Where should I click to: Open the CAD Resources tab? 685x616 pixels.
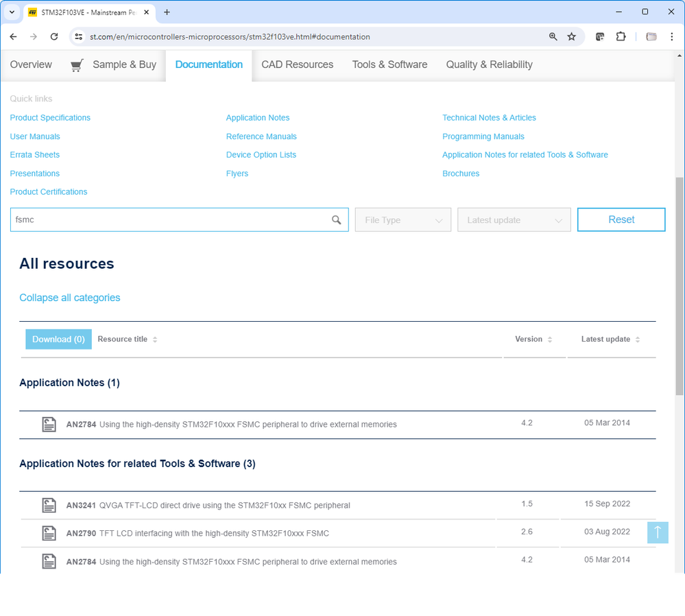[297, 64]
